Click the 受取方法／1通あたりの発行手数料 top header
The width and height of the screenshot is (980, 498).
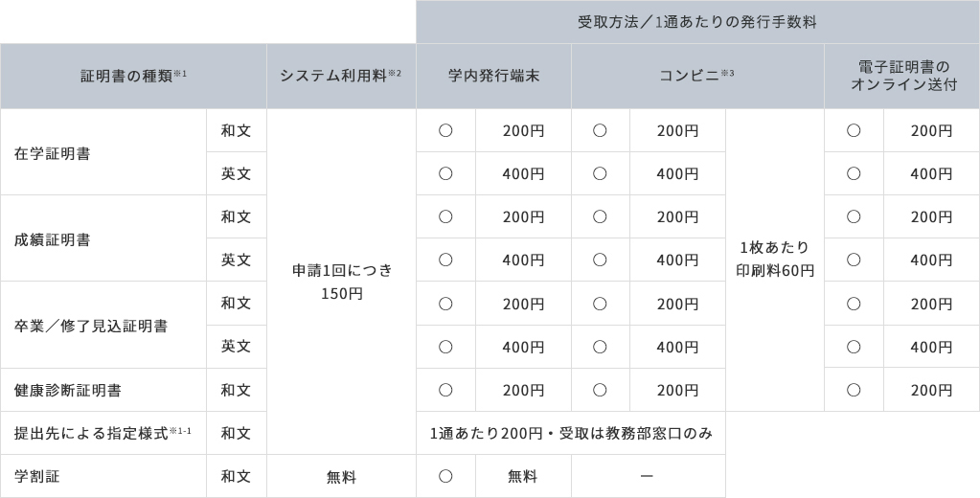[697, 22]
